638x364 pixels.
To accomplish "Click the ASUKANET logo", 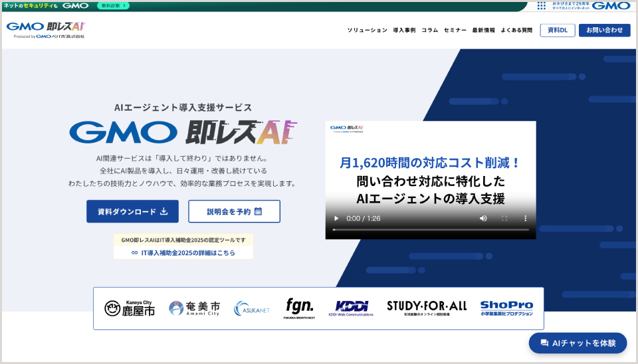I will pos(251,309).
